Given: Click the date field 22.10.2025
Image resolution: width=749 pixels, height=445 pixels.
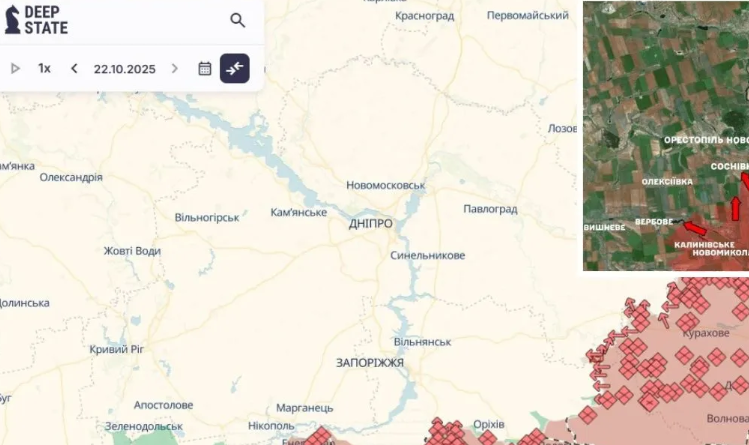Looking at the screenshot, I should 125,69.
